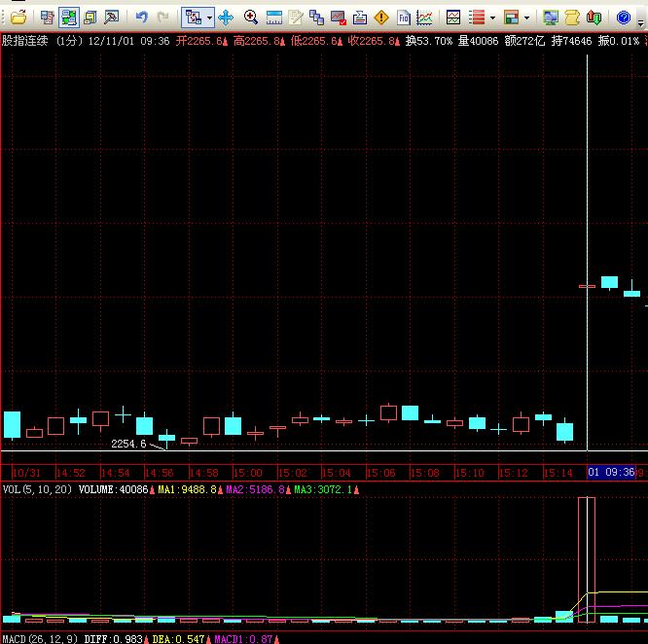Viewport: 648px width, 644px height.
Task: Activate the magnifier zoom tool
Action: pos(251,18)
